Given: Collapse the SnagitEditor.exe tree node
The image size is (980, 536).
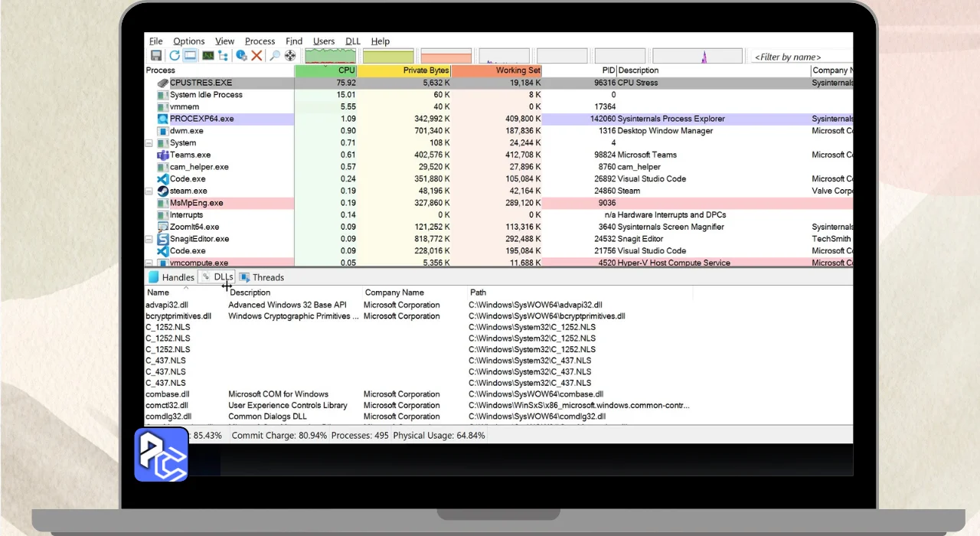Looking at the screenshot, I should point(149,239).
